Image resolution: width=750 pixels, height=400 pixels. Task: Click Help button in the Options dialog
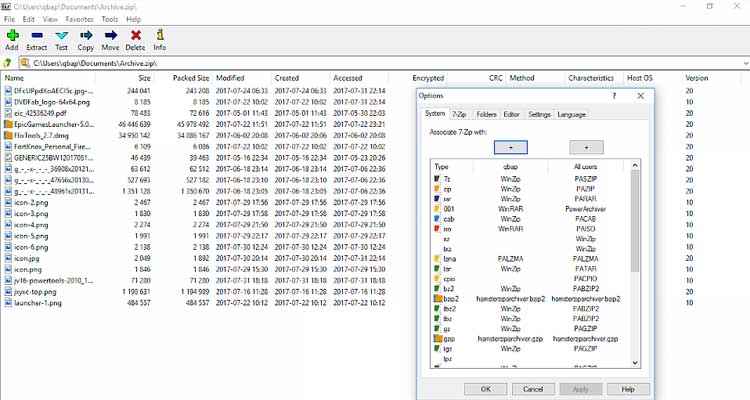628,389
